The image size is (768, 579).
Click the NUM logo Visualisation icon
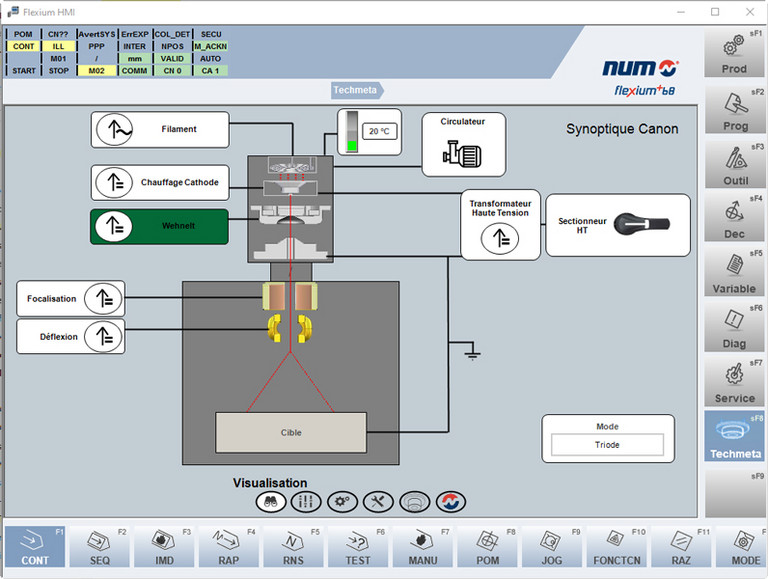click(452, 501)
